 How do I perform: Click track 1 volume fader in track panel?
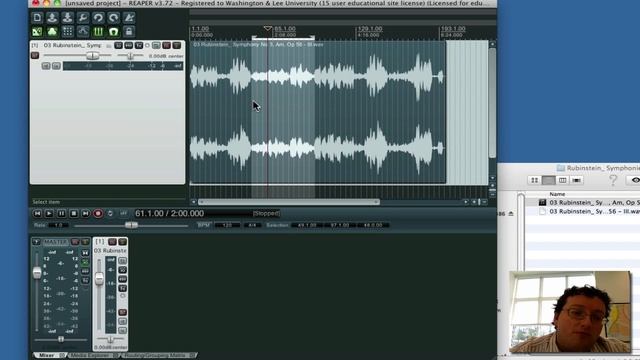pos(93,56)
